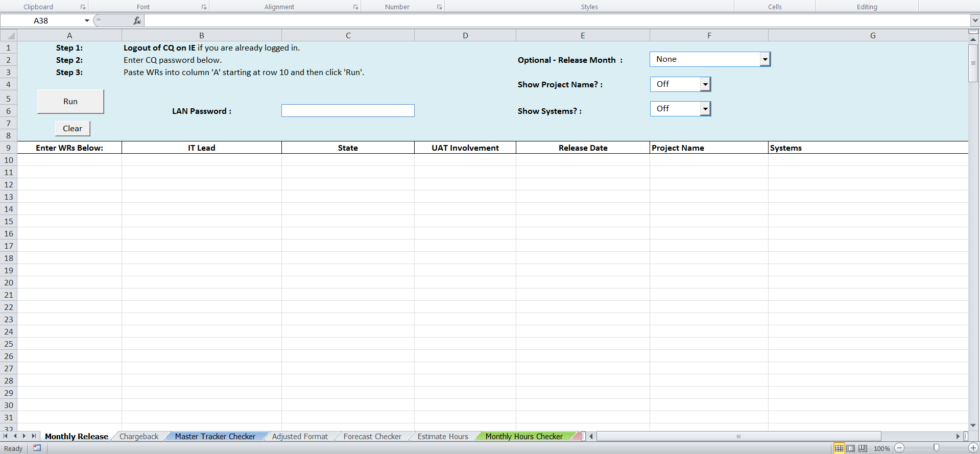Click the vertical split box right of scrollbar
This screenshot has height=454, width=980.
pyautogui.click(x=966, y=436)
